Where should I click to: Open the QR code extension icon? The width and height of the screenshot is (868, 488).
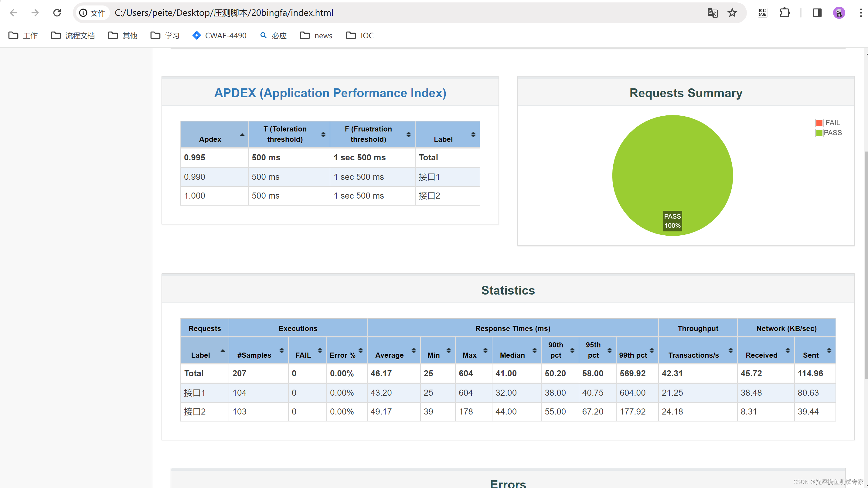pos(763,13)
